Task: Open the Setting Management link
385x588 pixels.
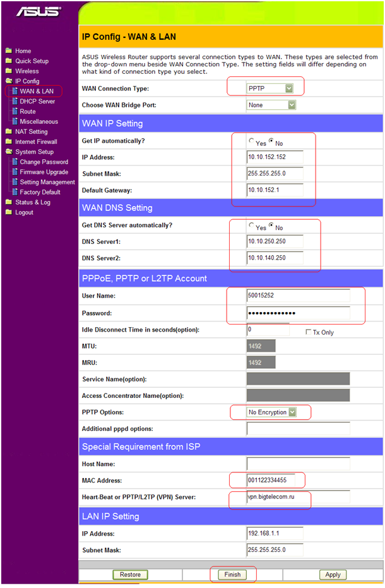Action: click(x=47, y=183)
